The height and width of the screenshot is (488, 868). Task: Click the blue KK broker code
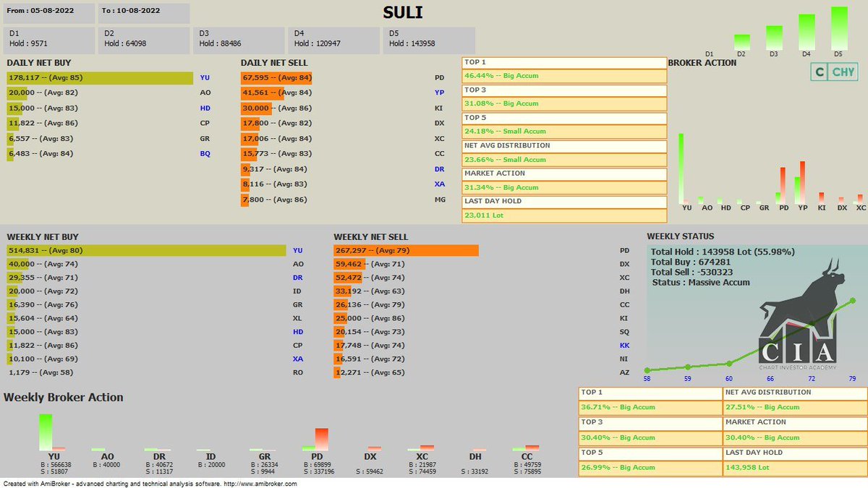point(625,346)
